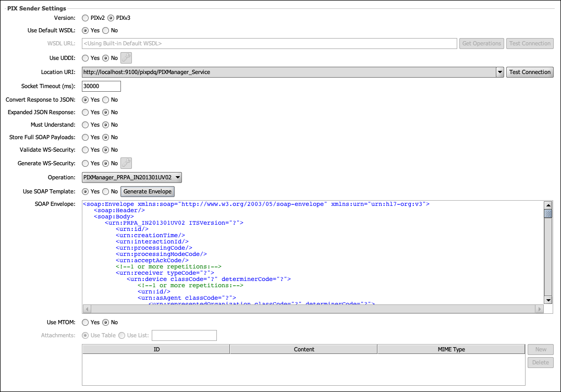The width and height of the screenshot is (561, 392).
Task: Enable Validate WS-Security with Yes
Action: [x=85, y=150]
